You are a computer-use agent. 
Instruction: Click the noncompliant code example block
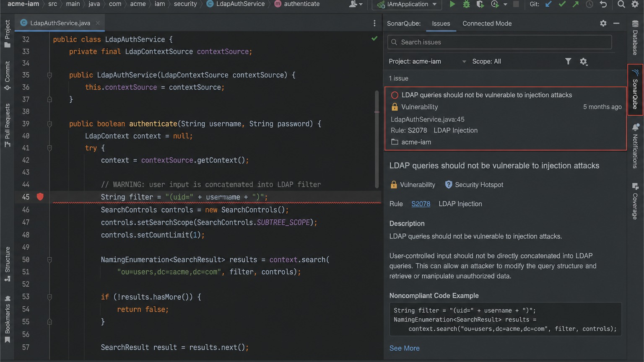(x=505, y=319)
